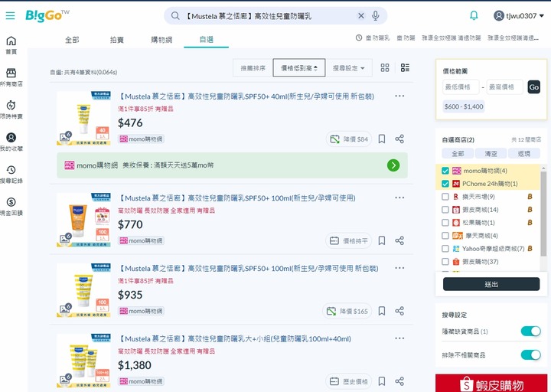
Task: Bookmark the $1,380 product
Action: 382,381
